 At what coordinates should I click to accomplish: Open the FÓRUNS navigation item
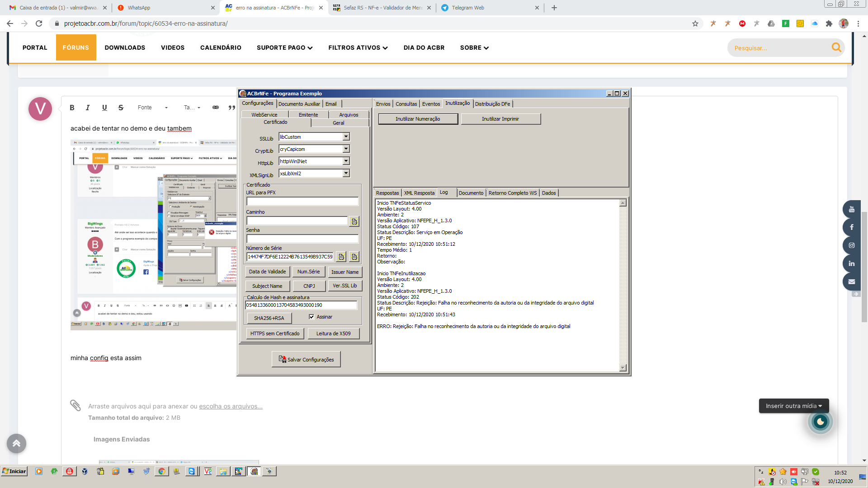click(x=76, y=47)
